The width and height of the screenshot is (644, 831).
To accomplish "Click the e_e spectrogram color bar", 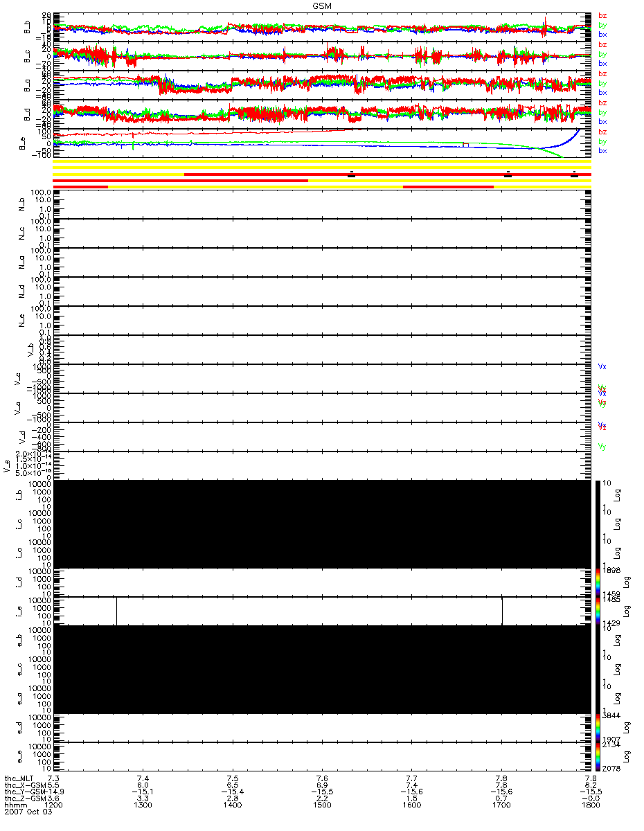I will 597,756.
